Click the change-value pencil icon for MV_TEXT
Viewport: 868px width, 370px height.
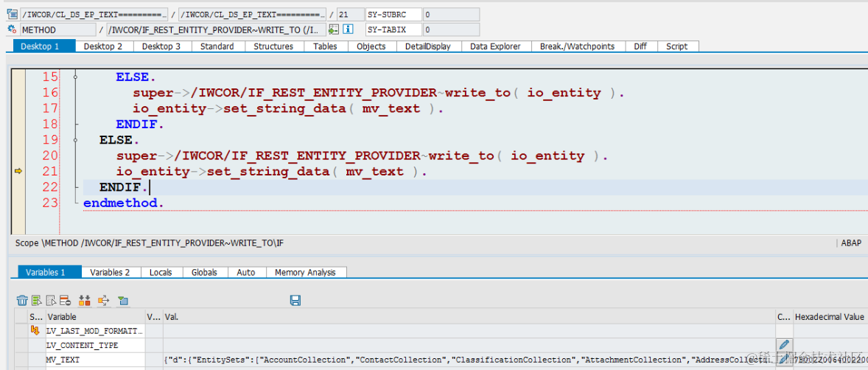click(785, 360)
